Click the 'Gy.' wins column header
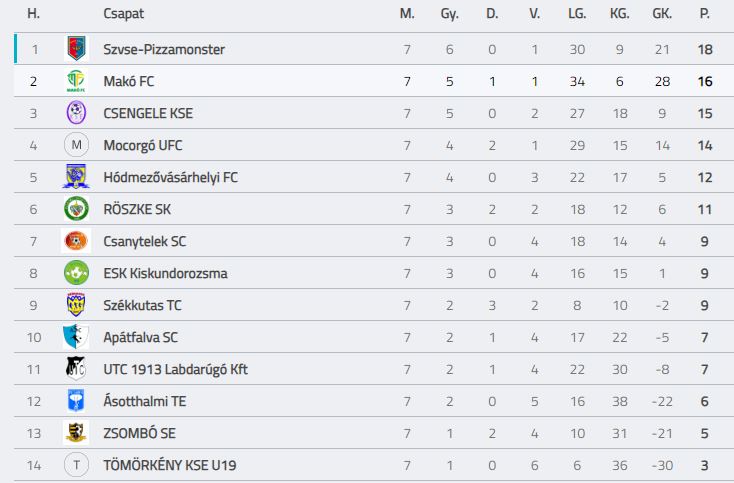 [x=449, y=14]
